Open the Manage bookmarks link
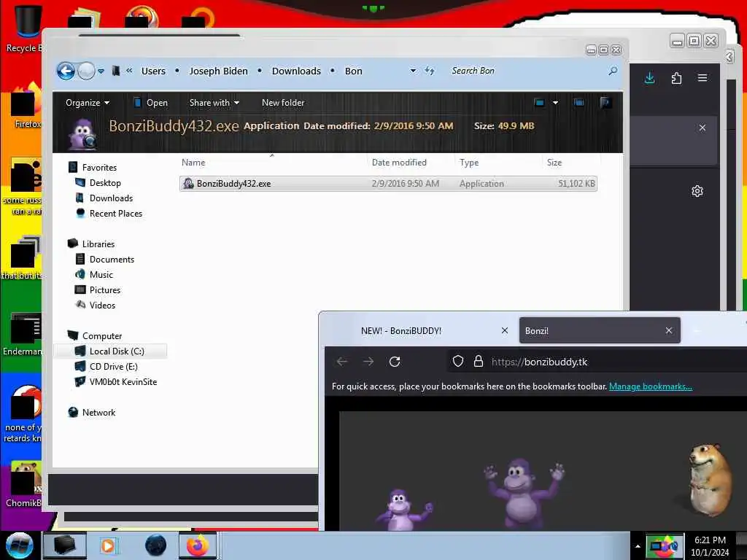 (650, 386)
